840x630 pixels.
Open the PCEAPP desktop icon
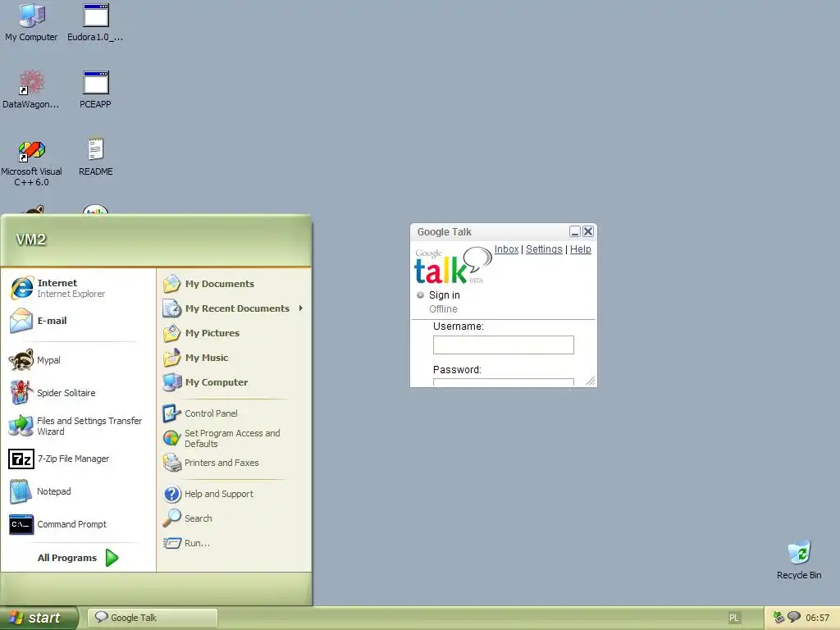95,89
